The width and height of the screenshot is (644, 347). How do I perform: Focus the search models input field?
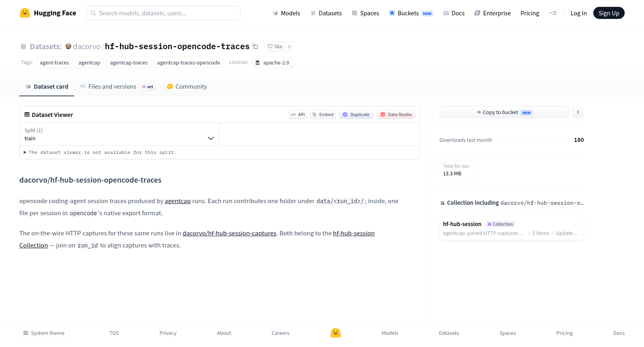(x=163, y=13)
